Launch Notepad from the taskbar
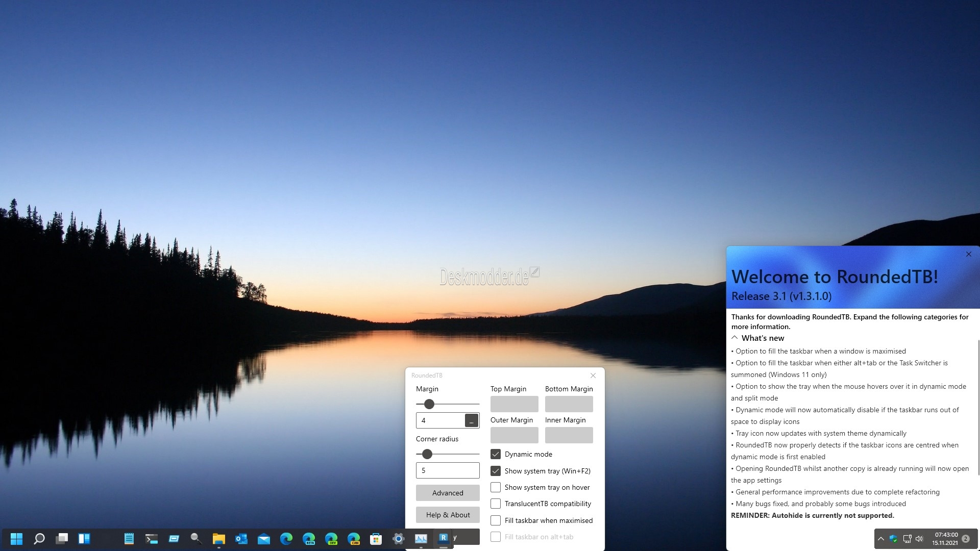The height and width of the screenshot is (551, 980). click(x=129, y=539)
